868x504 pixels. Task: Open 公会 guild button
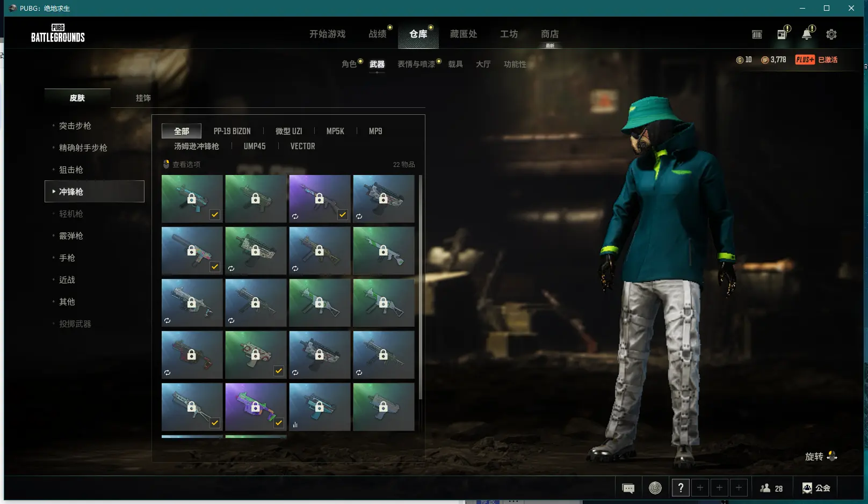pyautogui.click(x=816, y=488)
